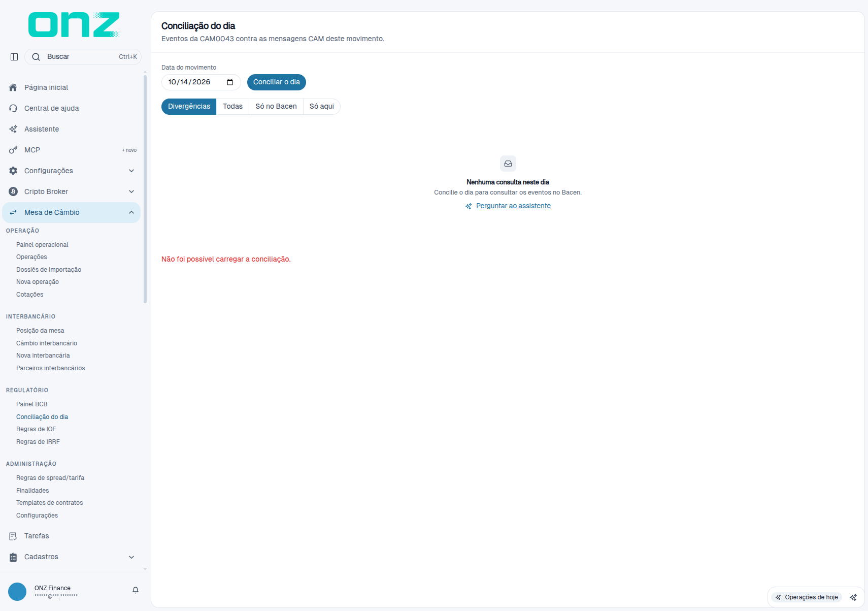Open the Assistente sparkle icon
Viewport: 868px width, 611px height.
point(13,129)
